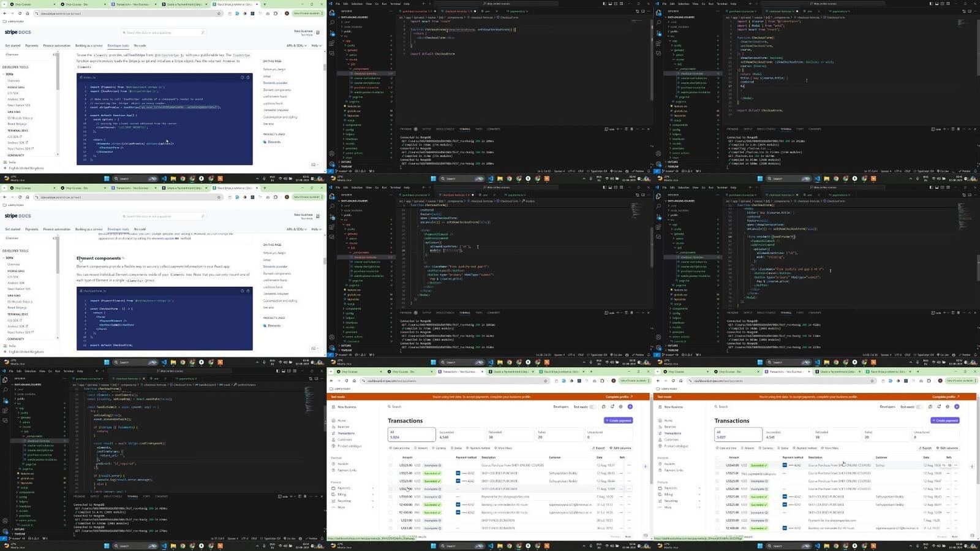Click Create payment on 5,024 Transactions page

[x=619, y=420]
